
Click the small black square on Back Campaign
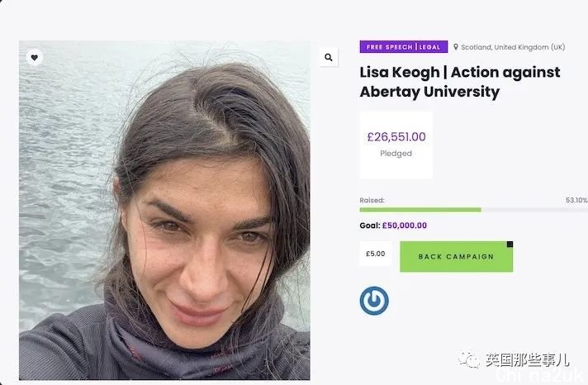click(x=510, y=245)
